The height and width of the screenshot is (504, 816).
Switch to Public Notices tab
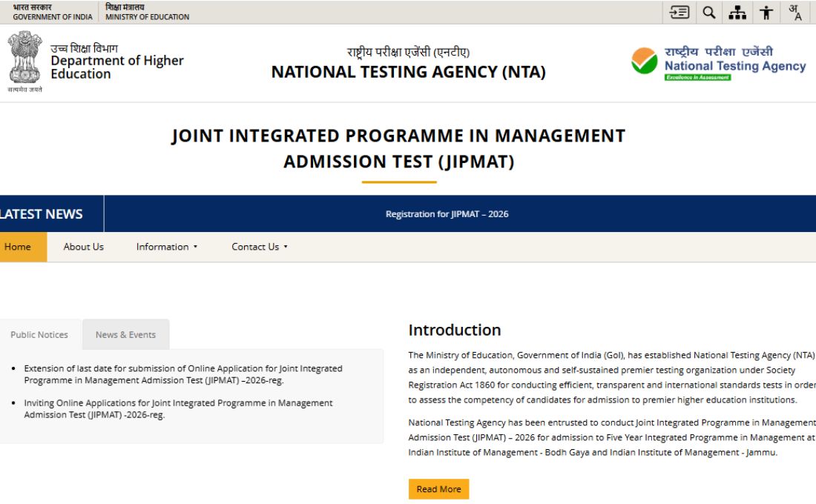pyautogui.click(x=39, y=334)
